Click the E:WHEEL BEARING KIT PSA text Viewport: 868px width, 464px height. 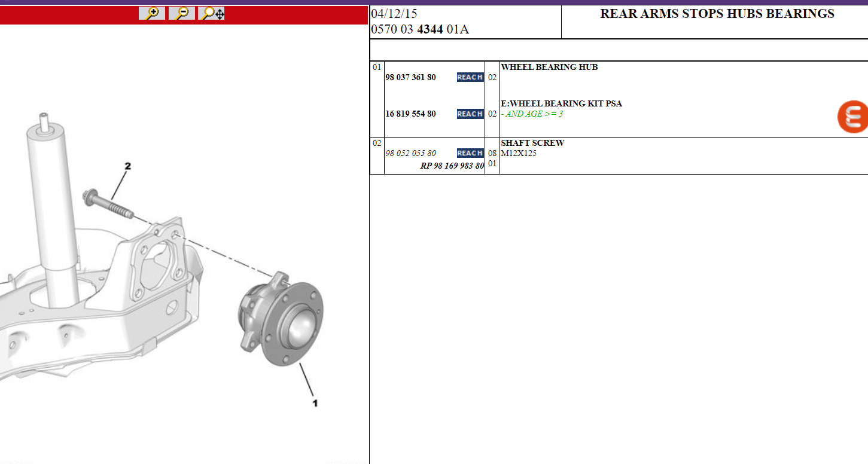[561, 103]
